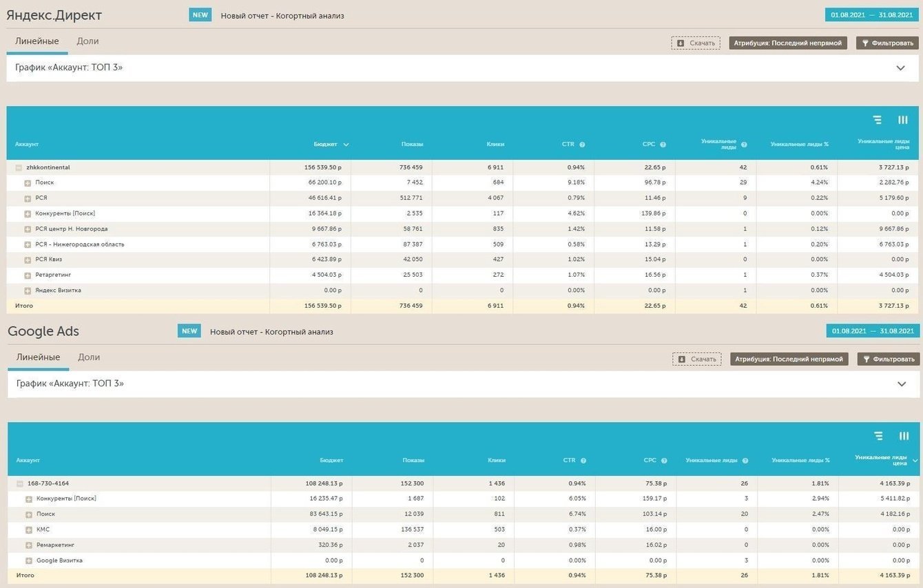This screenshot has width=923, height=588.
Task: Expand Поиск row with budget 66 200.10 р
Action: point(28,183)
